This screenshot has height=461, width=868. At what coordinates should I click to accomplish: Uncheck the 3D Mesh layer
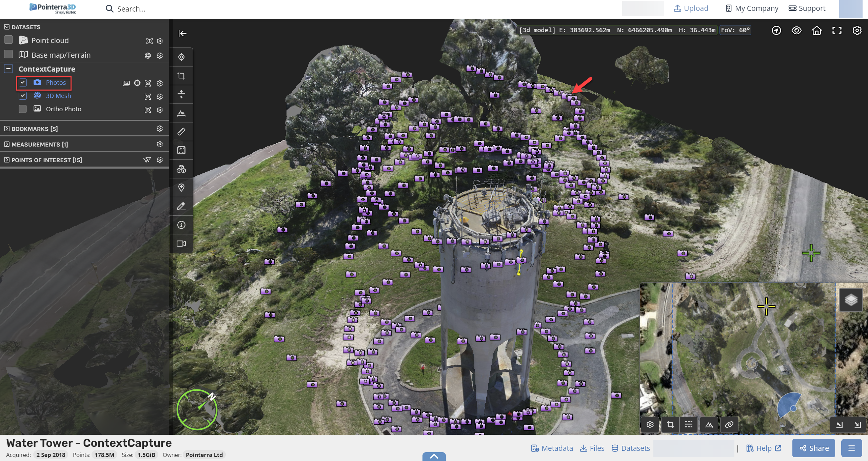coord(23,96)
